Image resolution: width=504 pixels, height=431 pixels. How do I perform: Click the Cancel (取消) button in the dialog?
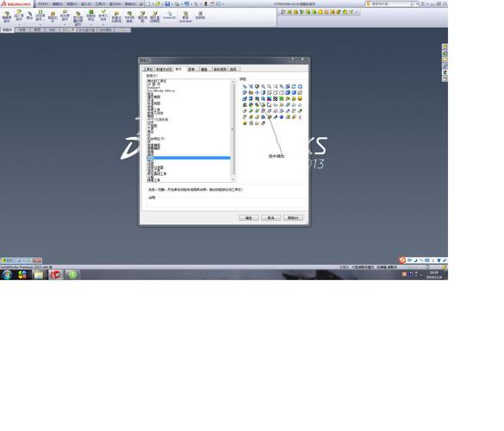pos(271,218)
